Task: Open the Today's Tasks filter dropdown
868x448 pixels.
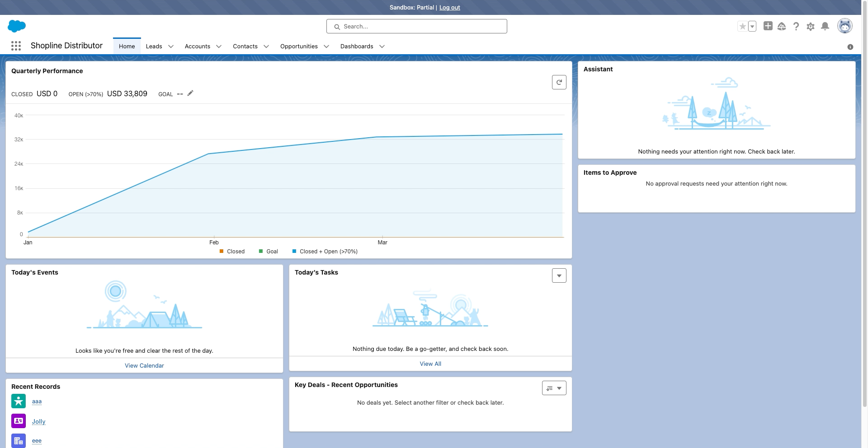Action: coord(559,275)
